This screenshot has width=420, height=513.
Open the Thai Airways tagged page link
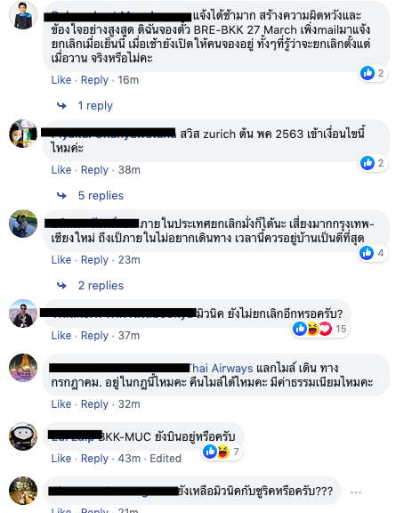click(222, 368)
